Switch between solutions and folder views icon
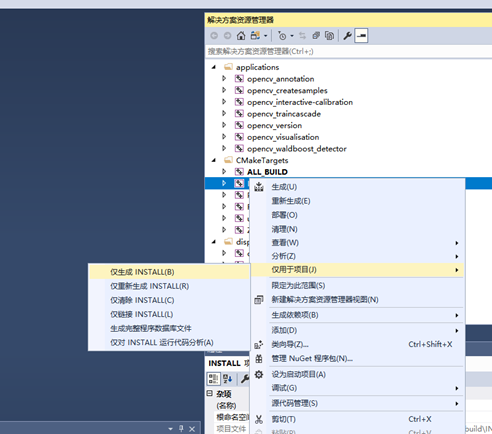 (255, 35)
